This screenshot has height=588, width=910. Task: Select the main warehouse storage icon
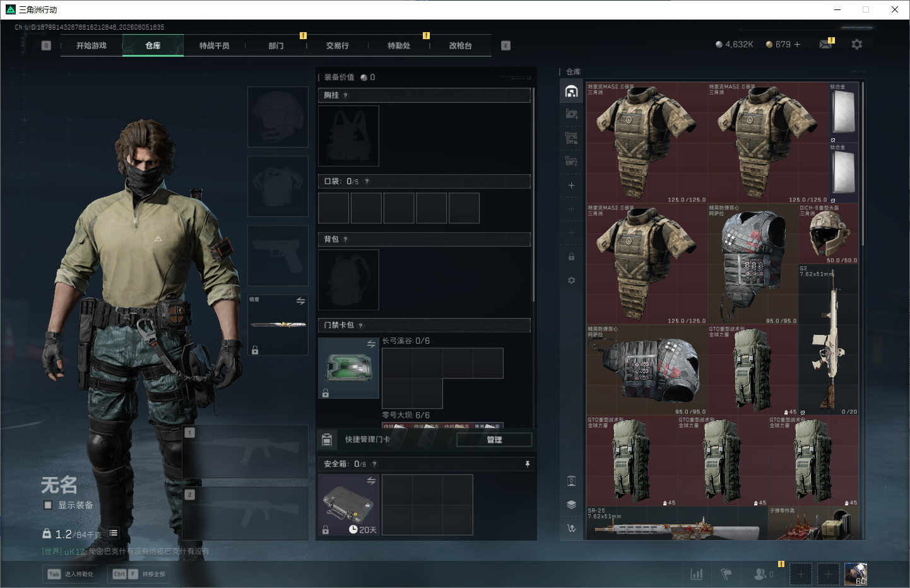[x=571, y=91]
